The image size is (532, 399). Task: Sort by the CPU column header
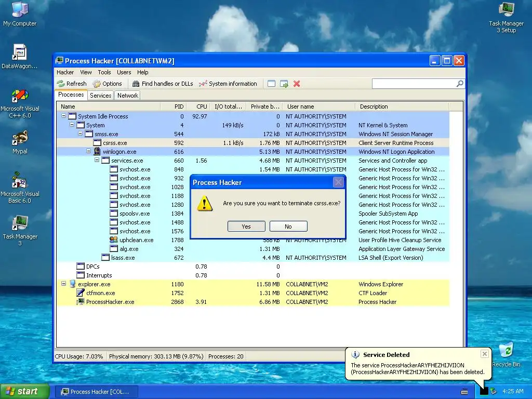coord(198,107)
